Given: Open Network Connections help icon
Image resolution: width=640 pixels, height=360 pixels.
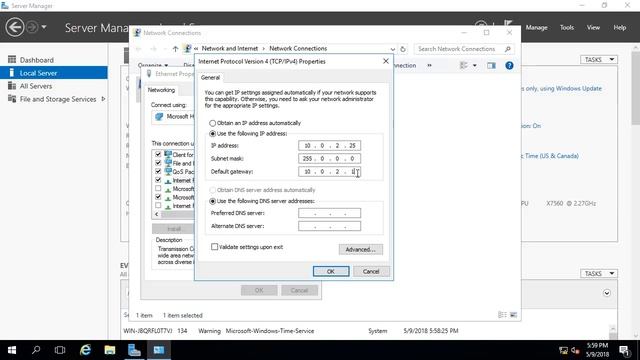Looking at the screenshot, I should [x=509, y=65].
